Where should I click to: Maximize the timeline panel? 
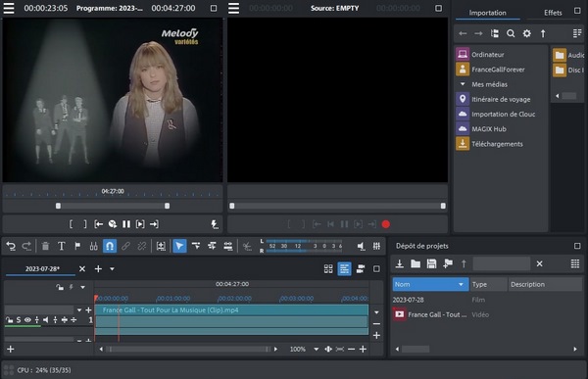coord(376,268)
